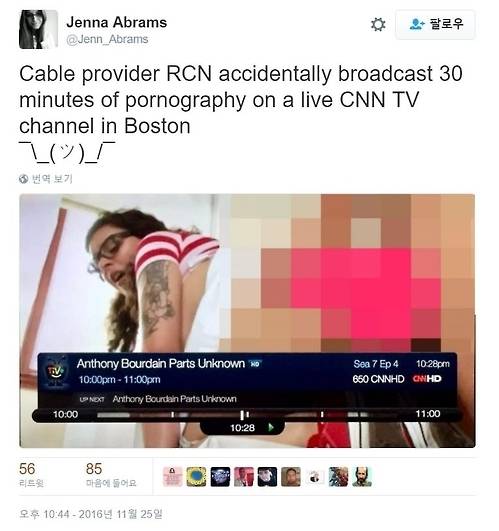Open the white round logo avatar
The image size is (499, 531).
coord(314,477)
